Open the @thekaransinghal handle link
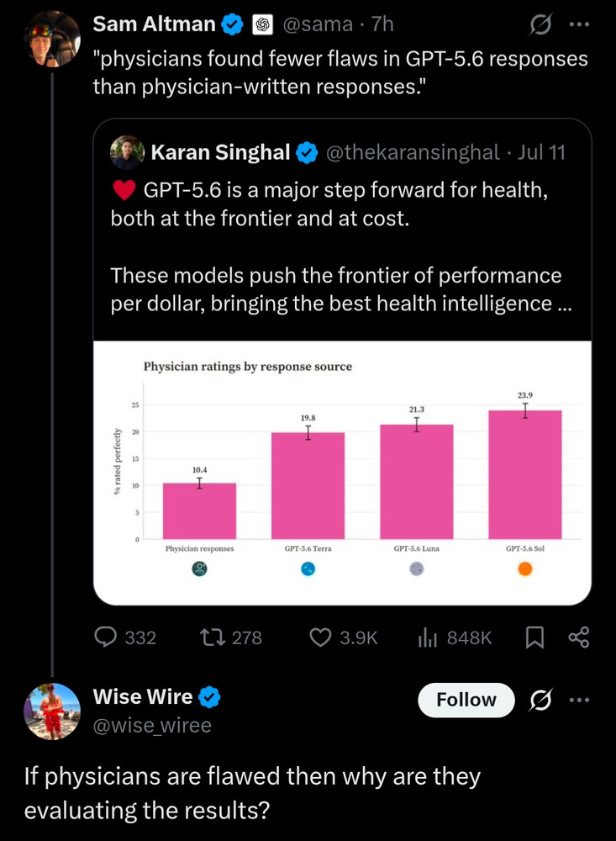This screenshot has width=616, height=841. pyautogui.click(x=413, y=152)
